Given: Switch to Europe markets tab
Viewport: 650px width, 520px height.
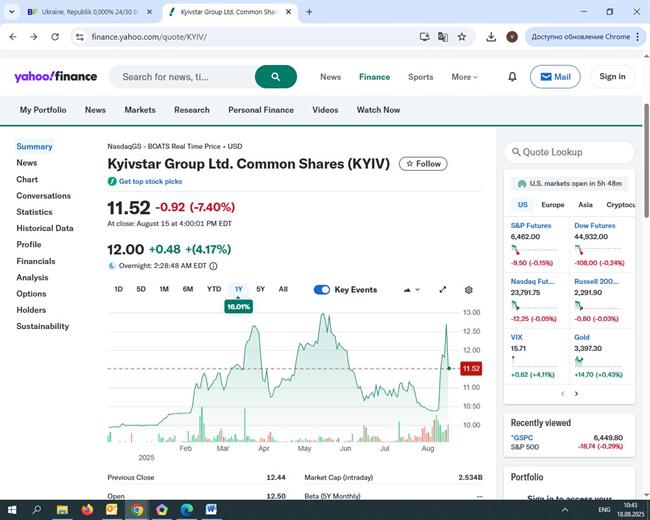Looking at the screenshot, I should tap(553, 205).
